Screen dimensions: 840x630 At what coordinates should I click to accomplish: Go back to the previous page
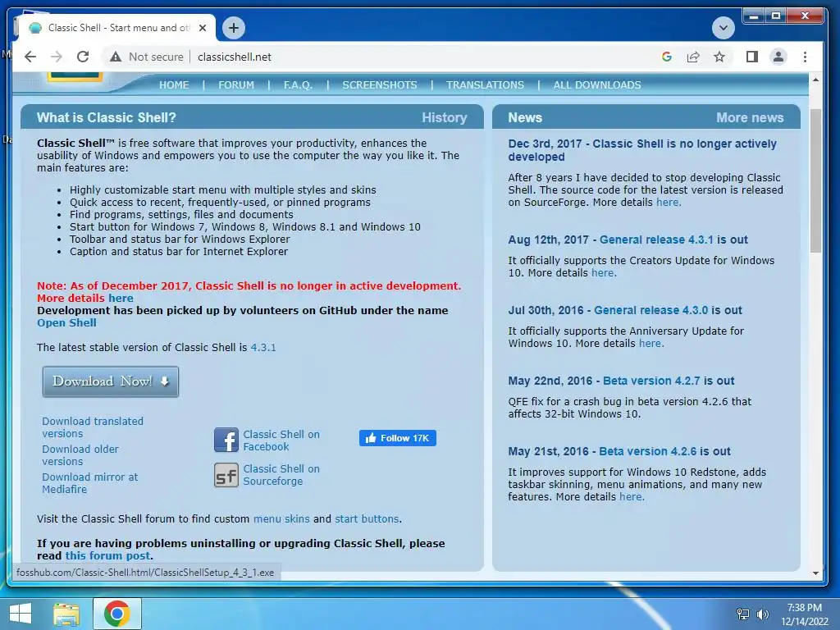30,57
